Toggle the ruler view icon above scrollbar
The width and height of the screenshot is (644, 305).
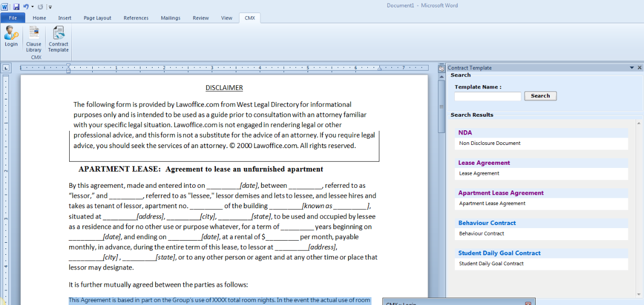point(441,68)
